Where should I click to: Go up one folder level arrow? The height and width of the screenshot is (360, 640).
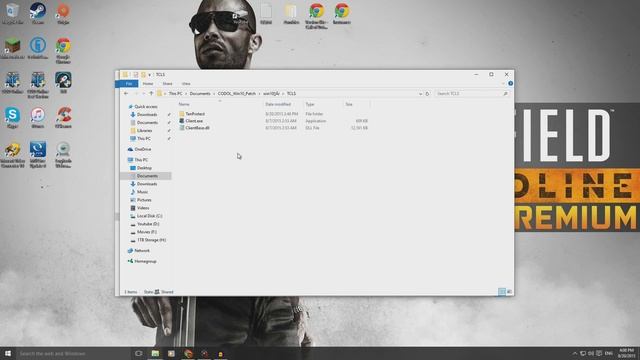click(151, 93)
